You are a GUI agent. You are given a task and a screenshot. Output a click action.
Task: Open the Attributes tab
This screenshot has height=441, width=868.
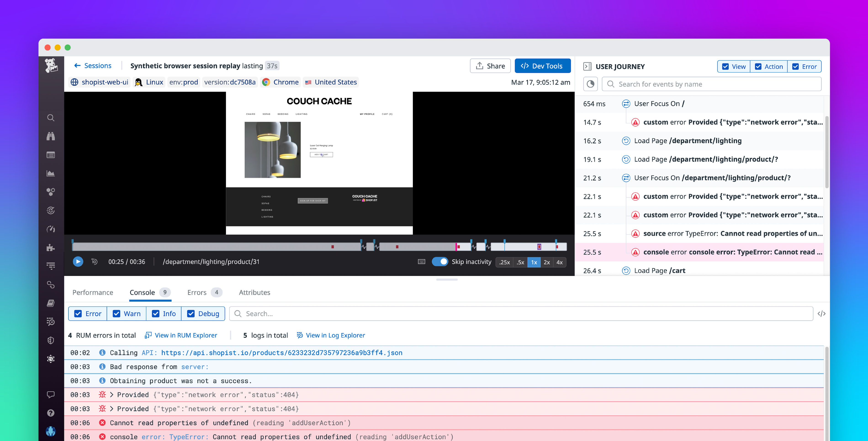(x=254, y=292)
